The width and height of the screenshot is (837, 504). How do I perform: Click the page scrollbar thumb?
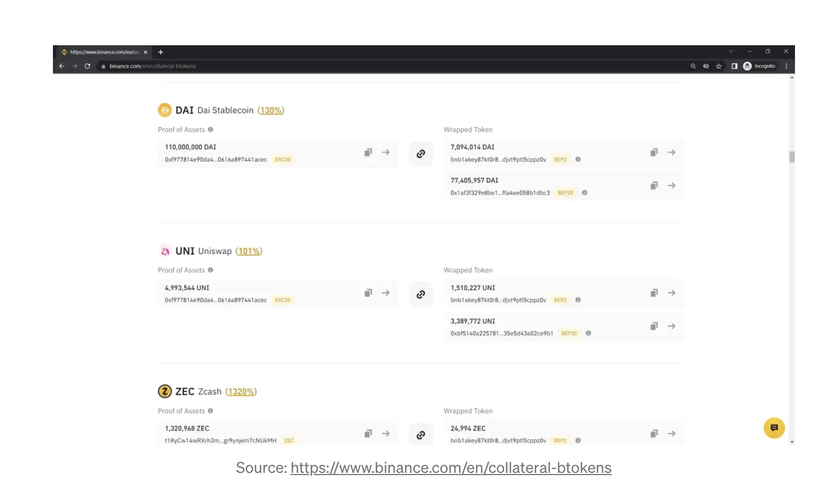(792, 157)
